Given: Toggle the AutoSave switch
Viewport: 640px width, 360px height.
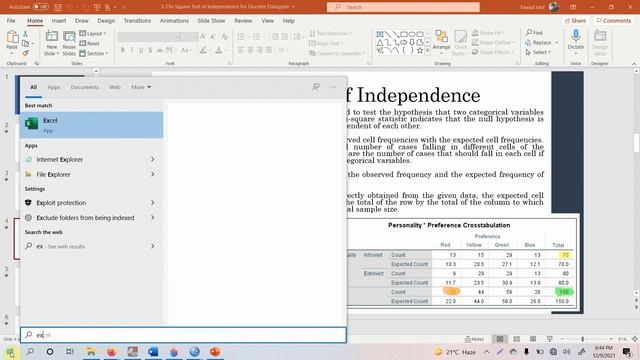Looking at the screenshot, I should tap(40, 7).
